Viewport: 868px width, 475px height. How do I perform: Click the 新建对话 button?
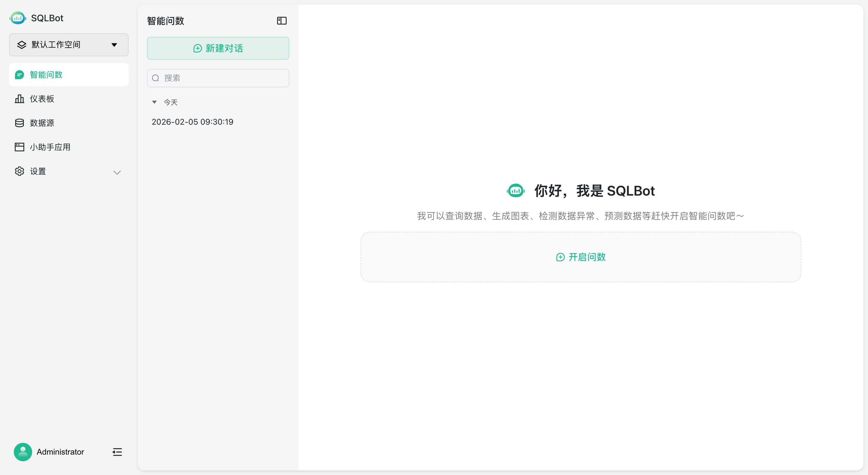pos(218,48)
